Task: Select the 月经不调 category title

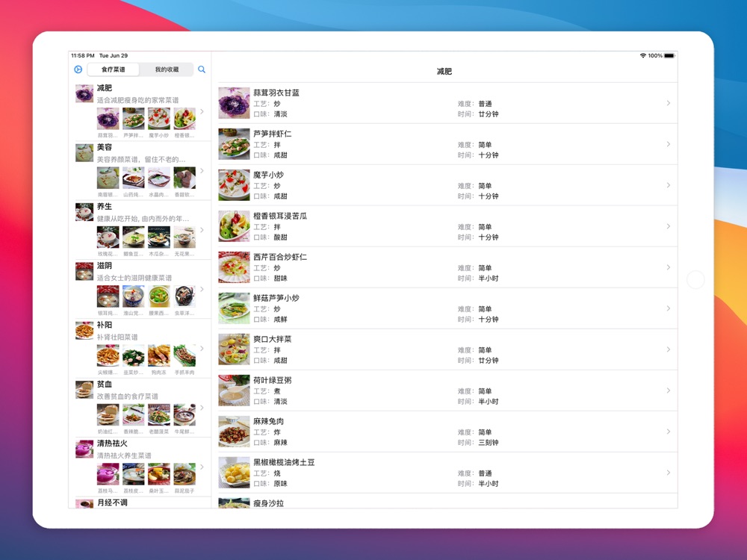Action: coord(112,503)
